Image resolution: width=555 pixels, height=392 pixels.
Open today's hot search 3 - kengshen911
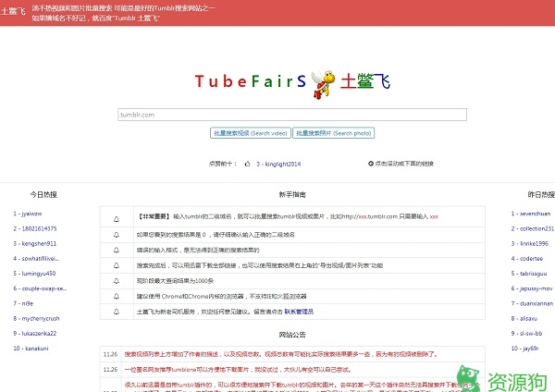click(x=35, y=243)
